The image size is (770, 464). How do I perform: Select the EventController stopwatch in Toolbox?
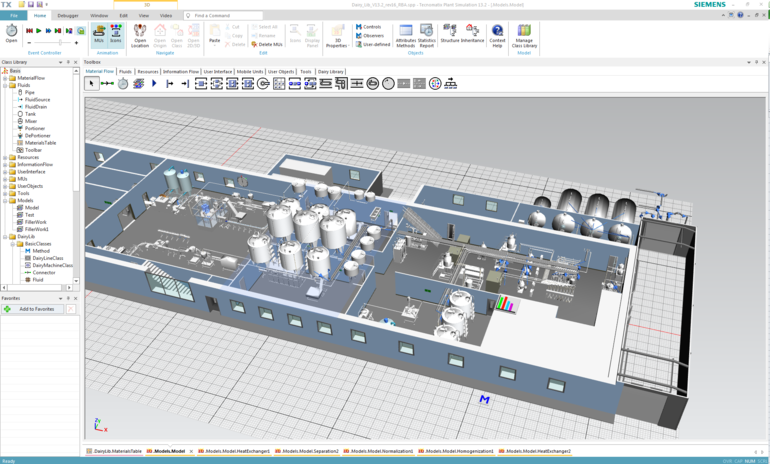pos(123,83)
